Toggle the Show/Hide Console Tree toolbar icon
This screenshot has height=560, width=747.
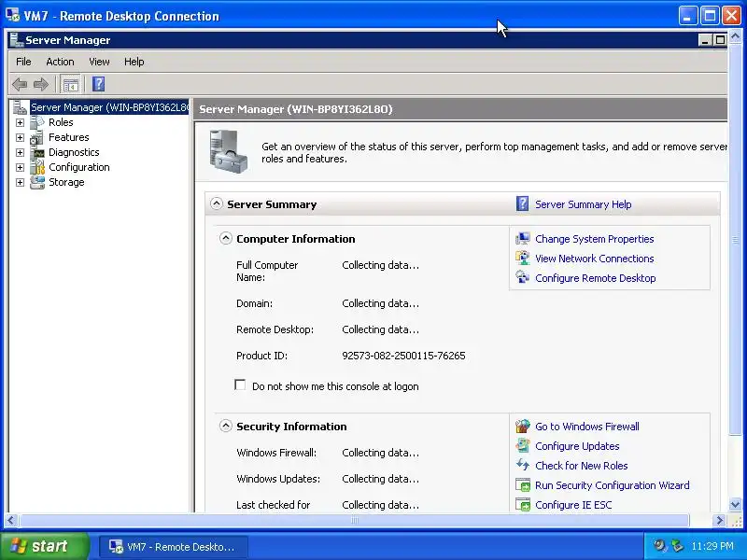[x=71, y=85]
